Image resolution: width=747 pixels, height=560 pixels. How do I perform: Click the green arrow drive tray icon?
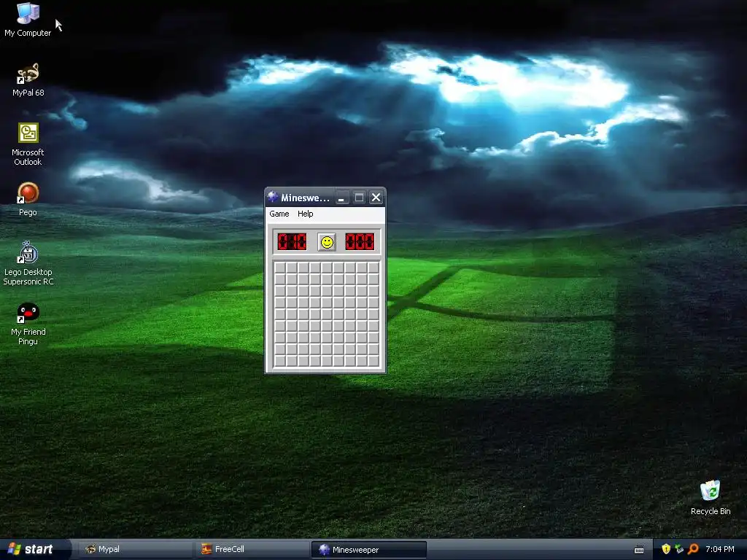tap(679, 549)
